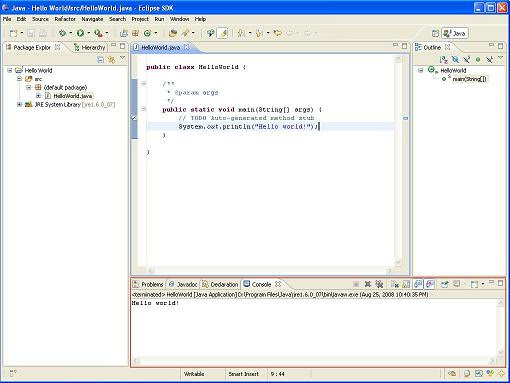Toggle Sort alphabetically in Outline view
This screenshot has width=510, height=383.
[443, 59]
